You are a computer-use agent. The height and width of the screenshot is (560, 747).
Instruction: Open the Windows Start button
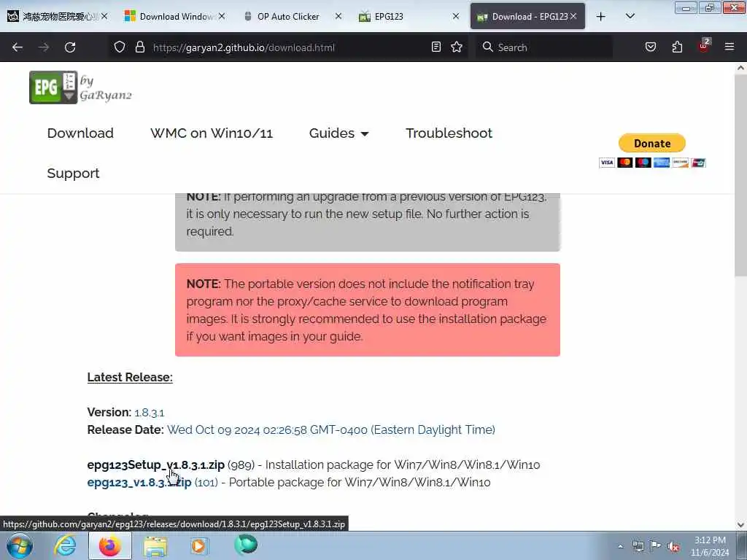20,545
